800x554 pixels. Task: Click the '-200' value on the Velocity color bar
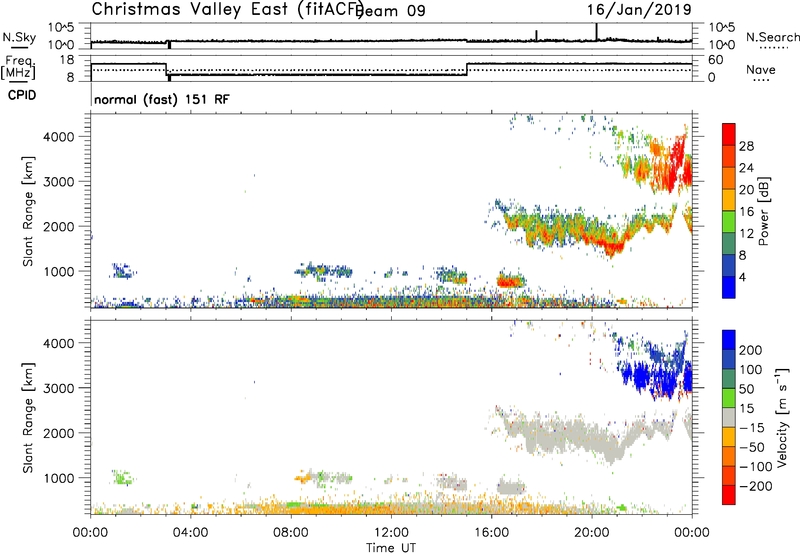pos(756,486)
